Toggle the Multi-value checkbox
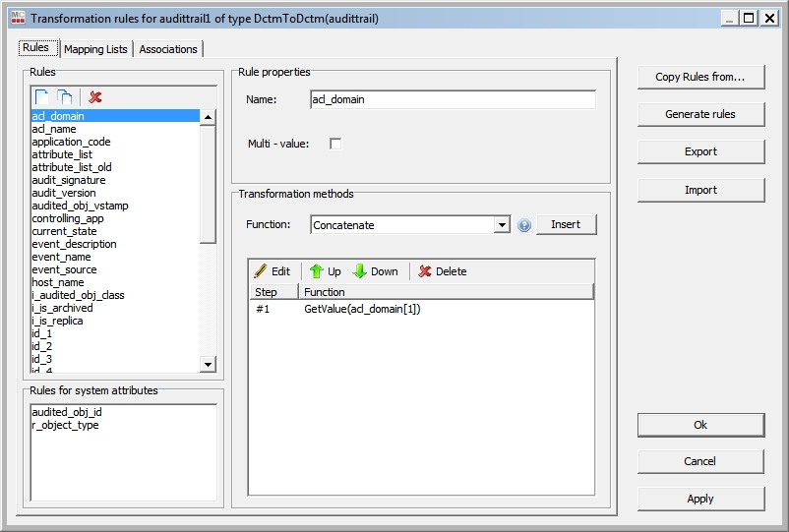The width and height of the screenshot is (789, 532). (335, 144)
